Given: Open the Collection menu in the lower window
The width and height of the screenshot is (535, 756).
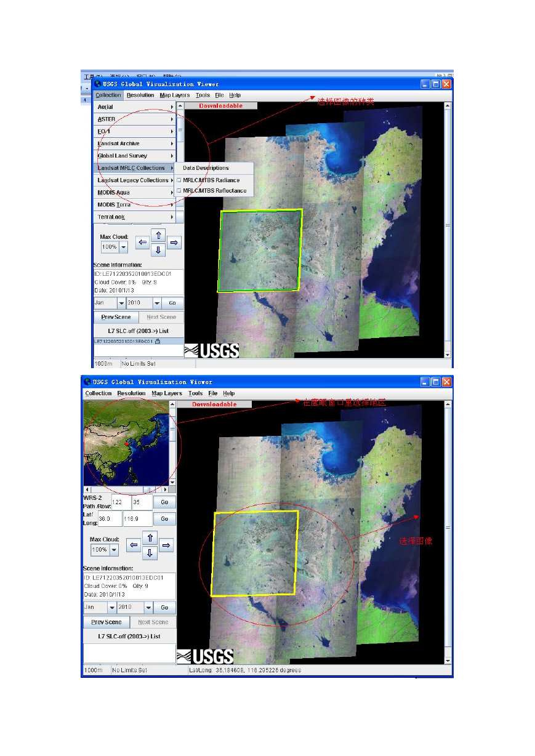Looking at the screenshot, I should [x=99, y=393].
